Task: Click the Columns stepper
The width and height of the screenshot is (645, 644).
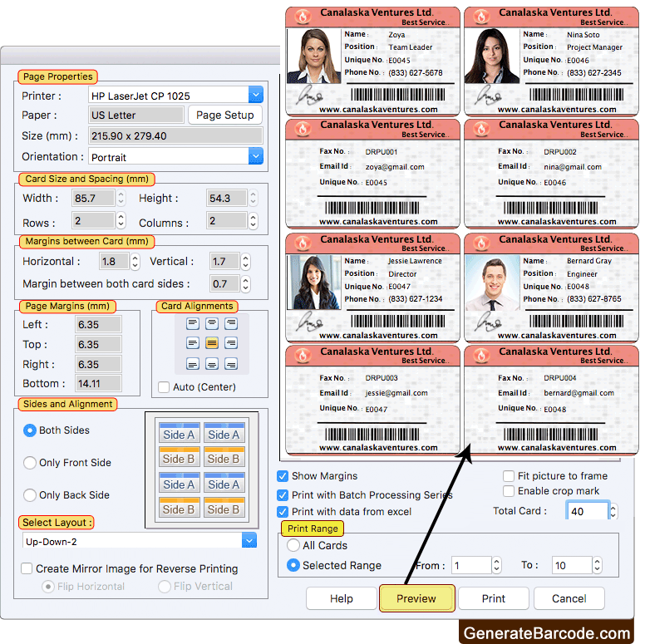Action: (x=253, y=221)
